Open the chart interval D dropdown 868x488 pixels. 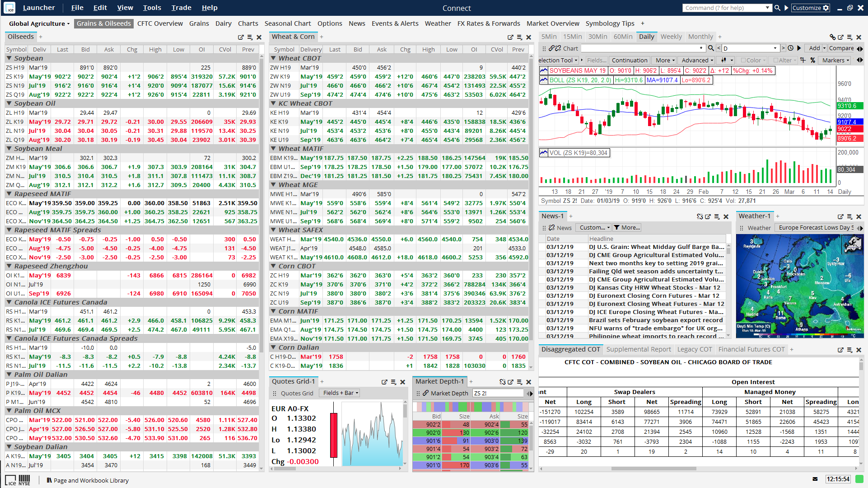[775, 48]
